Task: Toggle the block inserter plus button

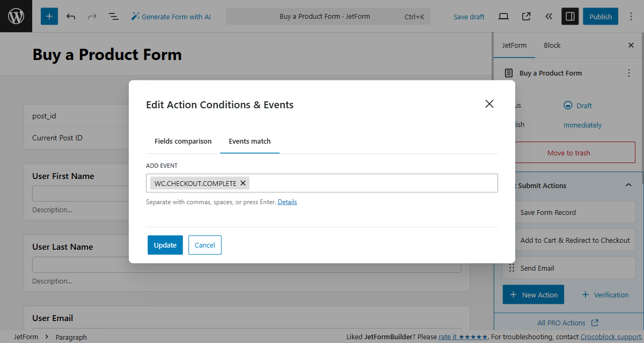Action: pyautogui.click(x=49, y=17)
